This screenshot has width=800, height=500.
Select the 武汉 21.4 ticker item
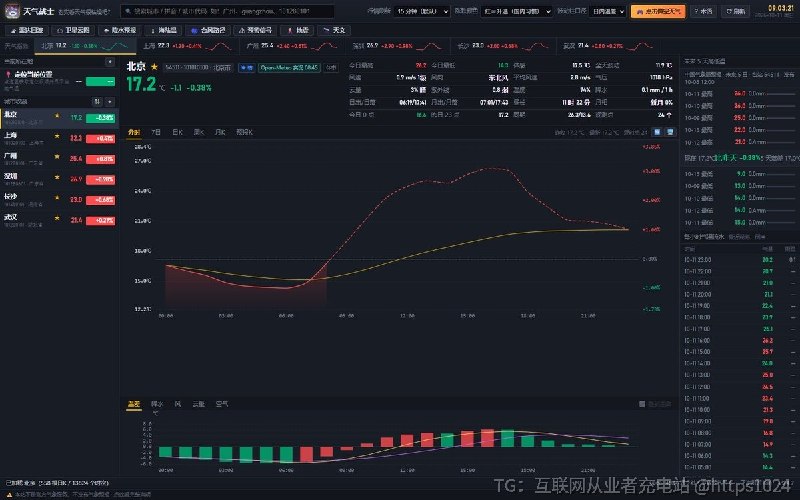tap(608, 46)
